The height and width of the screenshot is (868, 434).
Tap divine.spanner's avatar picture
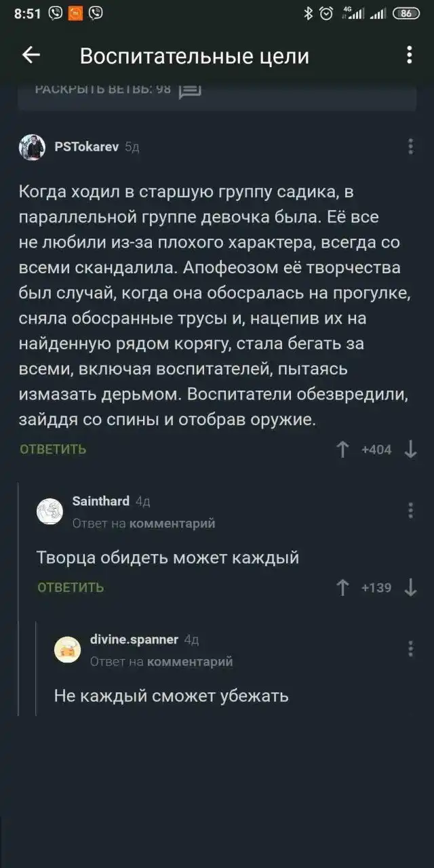tap(67, 650)
